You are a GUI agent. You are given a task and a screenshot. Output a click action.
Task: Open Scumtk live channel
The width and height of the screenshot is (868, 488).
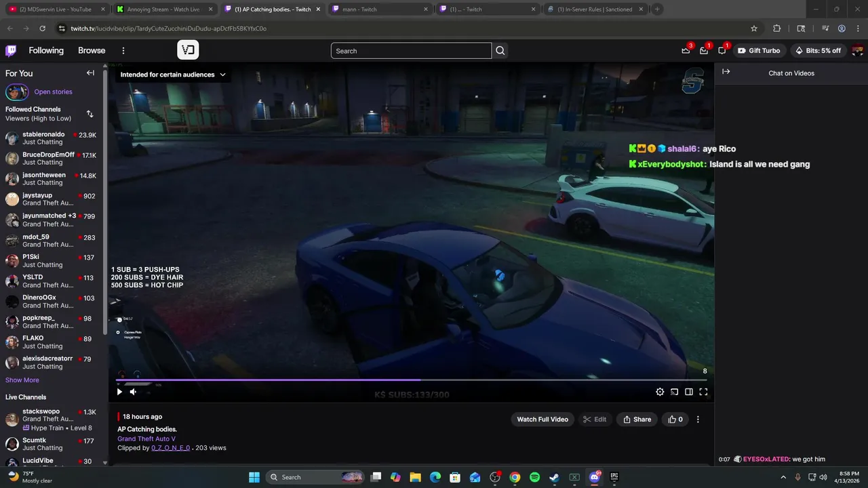tap(51, 444)
